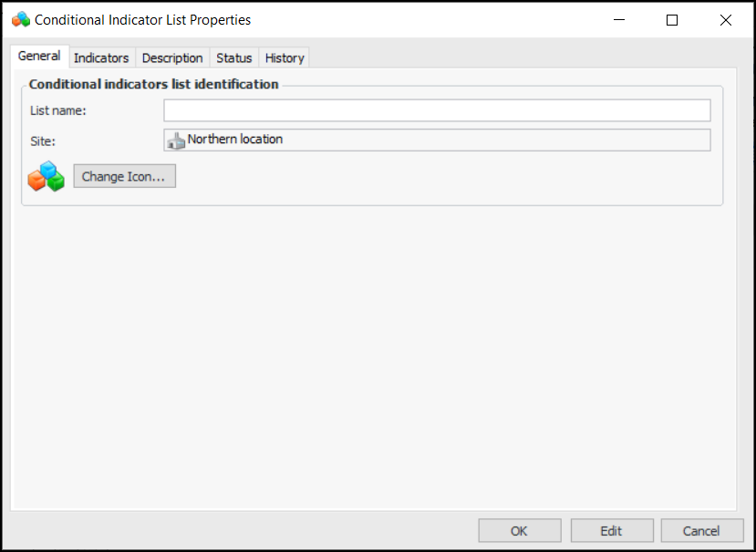This screenshot has height=552, width=756.
Task: Click the "Conditional indicators list identification" group heading
Action: point(153,84)
